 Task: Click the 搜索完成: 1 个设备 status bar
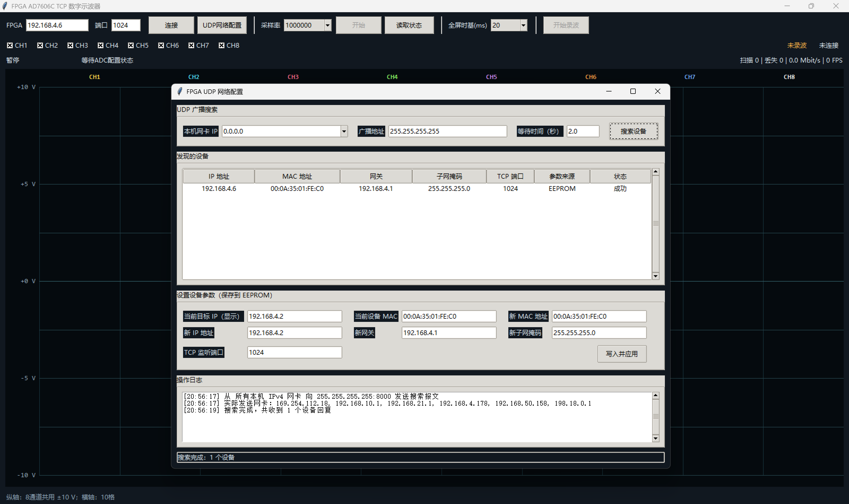[x=421, y=457]
